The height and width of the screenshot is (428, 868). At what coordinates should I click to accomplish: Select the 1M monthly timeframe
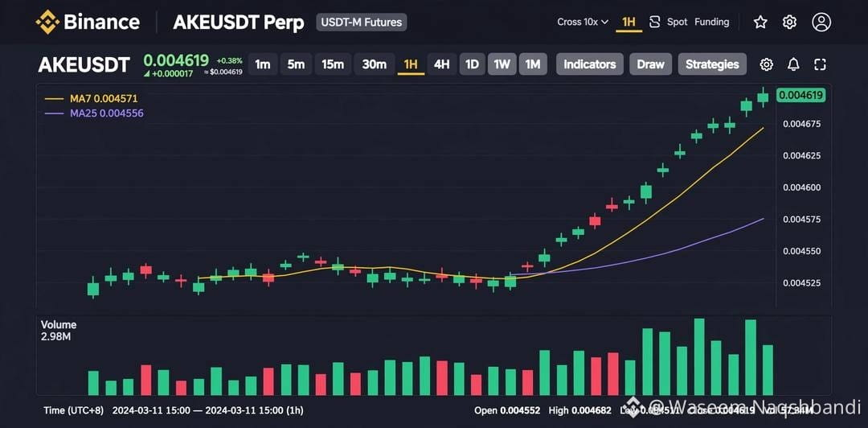point(533,64)
